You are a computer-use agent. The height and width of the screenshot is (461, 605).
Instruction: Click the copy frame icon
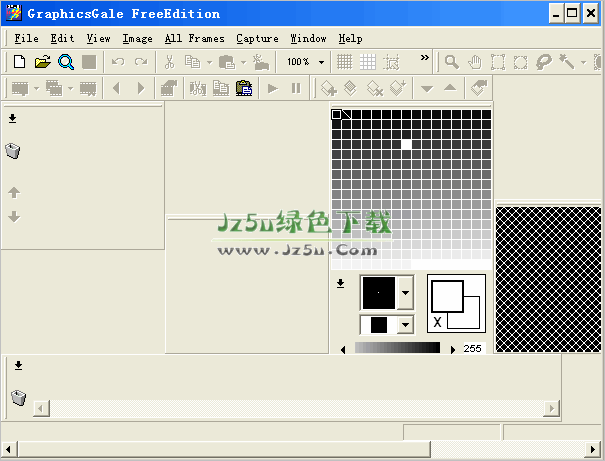(x=221, y=88)
